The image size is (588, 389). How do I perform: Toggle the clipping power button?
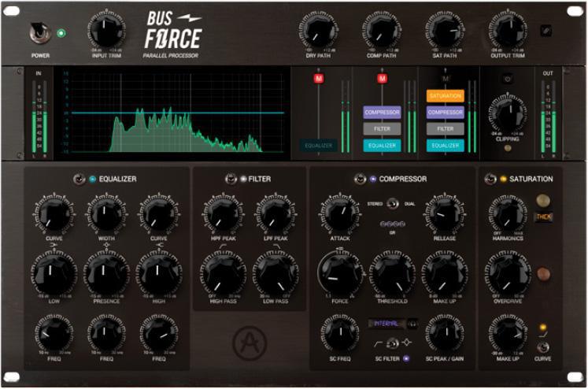point(508,80)
